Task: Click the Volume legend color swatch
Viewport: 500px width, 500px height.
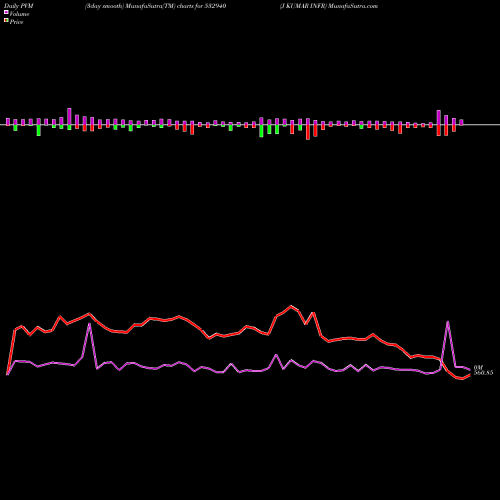Action: click(6, 12)
